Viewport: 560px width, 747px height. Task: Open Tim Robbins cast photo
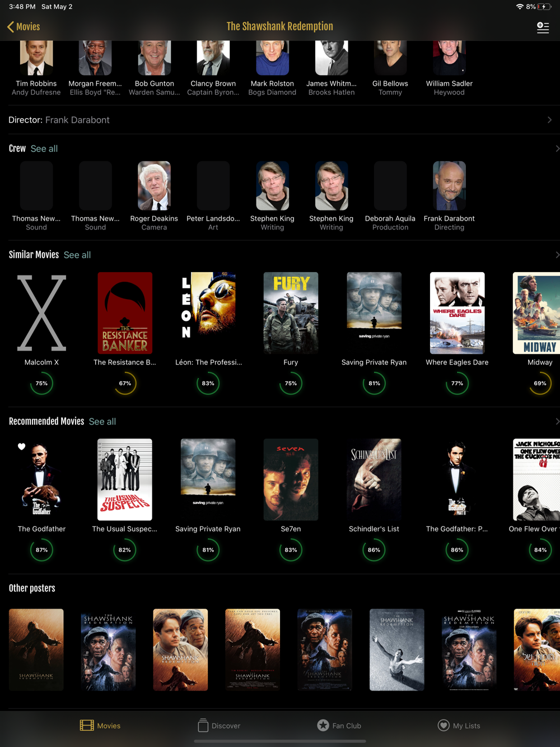tap(36, 58)
